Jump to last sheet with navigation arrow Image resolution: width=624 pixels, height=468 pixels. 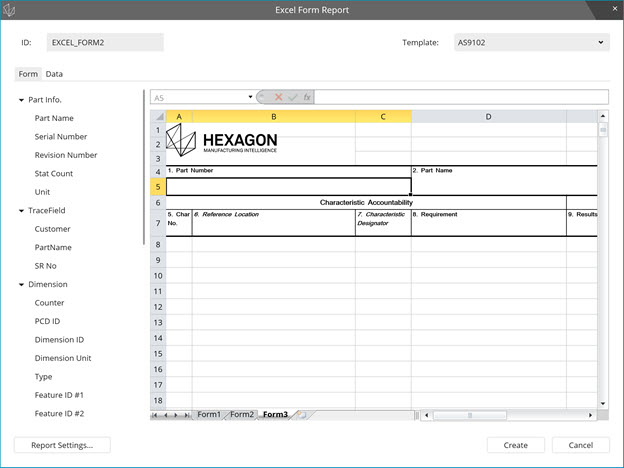[187, 415]
